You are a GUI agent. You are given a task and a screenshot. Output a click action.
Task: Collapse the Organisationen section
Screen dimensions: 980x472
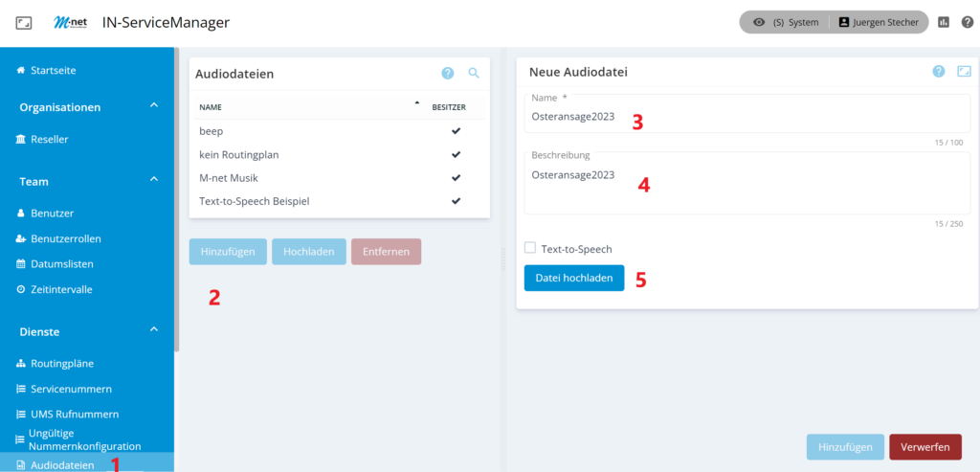click(x=154, y=106)
